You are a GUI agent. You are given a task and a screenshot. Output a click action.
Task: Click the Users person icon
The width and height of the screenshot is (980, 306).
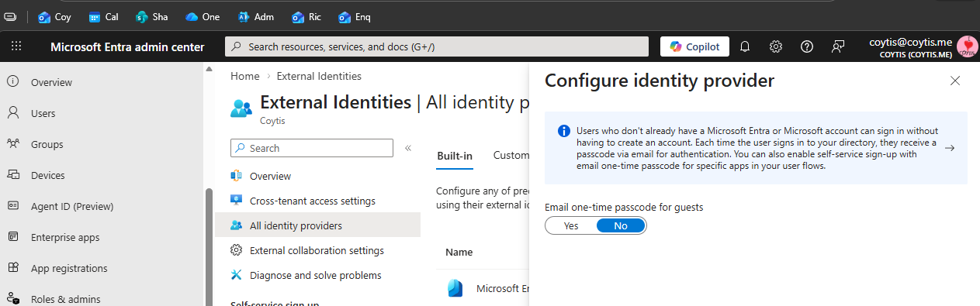point(13,113)
